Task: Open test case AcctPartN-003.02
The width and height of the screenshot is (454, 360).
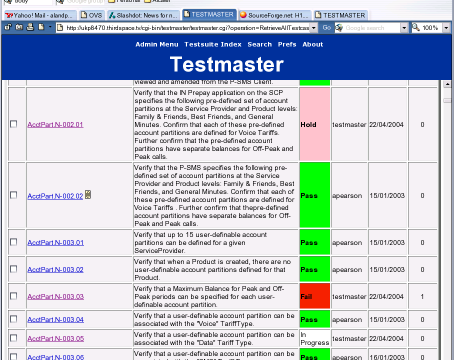Action: pos(55,270)
